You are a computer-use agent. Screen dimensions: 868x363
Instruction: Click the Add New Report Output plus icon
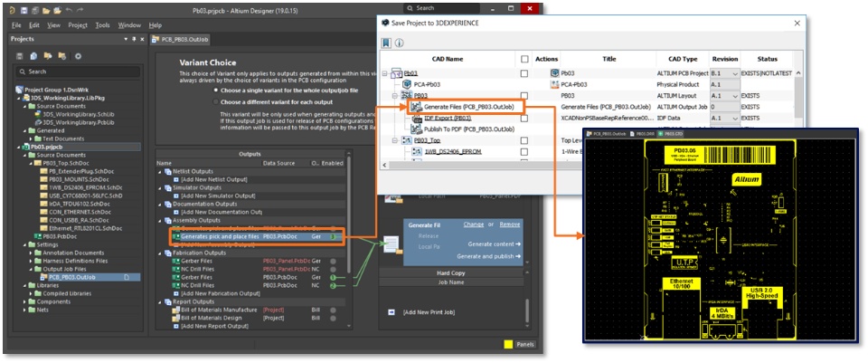pos(175,326)
